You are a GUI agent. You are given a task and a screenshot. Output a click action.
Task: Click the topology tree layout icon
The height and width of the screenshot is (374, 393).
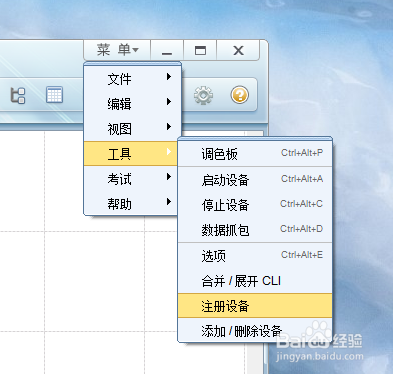18,95
